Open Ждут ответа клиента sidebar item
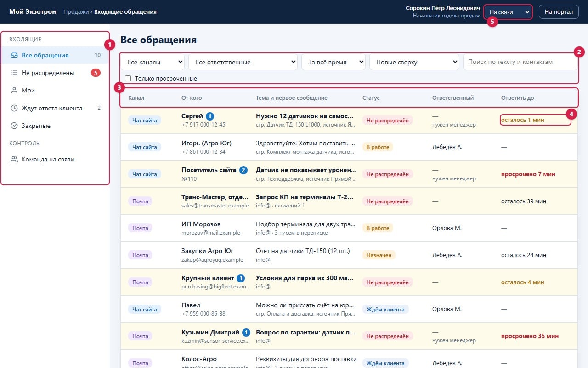 click(x=55, y=108)
